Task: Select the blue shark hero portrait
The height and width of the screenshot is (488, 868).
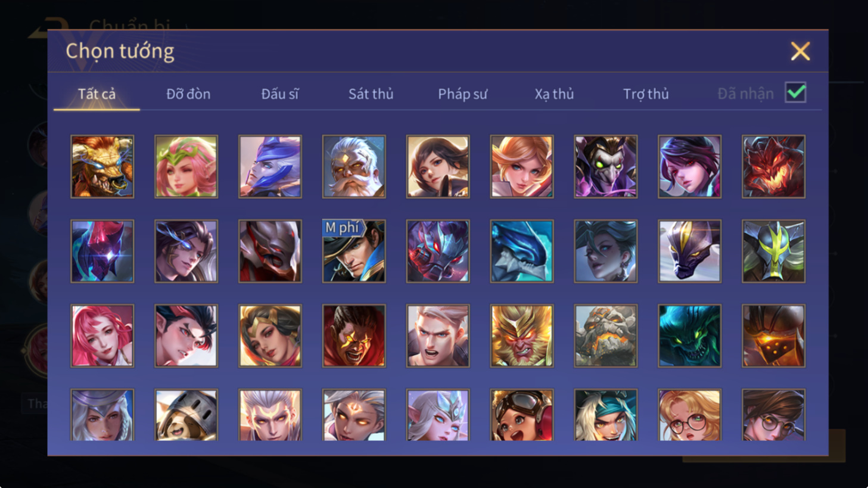Action: click(x=521, y=251)
